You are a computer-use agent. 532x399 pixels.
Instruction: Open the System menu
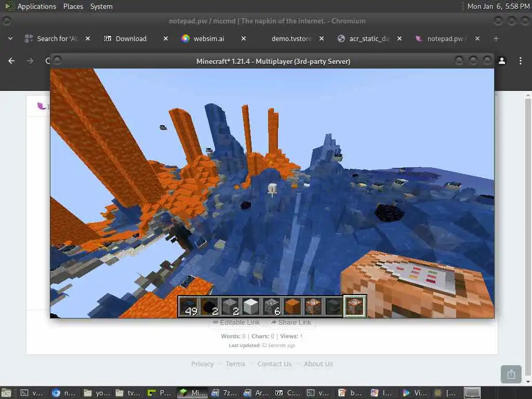[101, 6]
